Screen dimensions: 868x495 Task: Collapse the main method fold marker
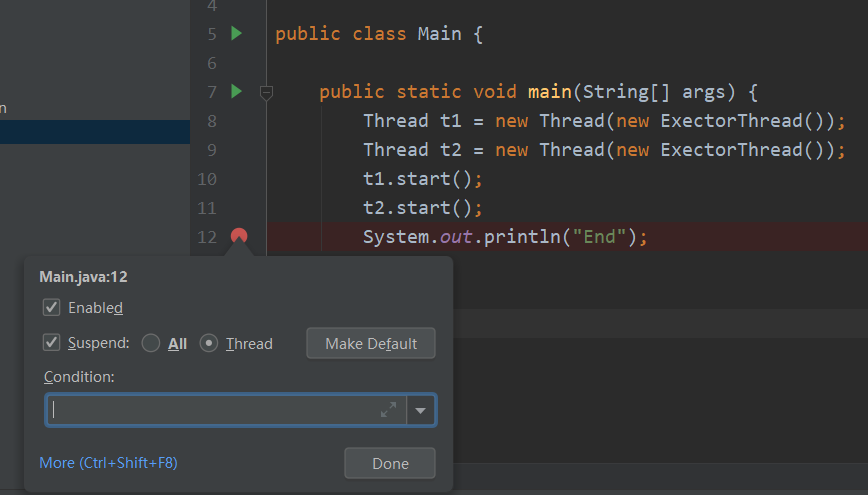[x=266, y=92]
